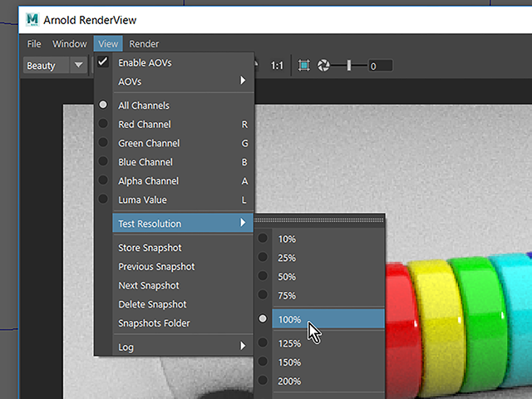Choose Previous Snapshot from the menu
The width and height of the screenshot is (532, 399).
click(x=183, y=267)
